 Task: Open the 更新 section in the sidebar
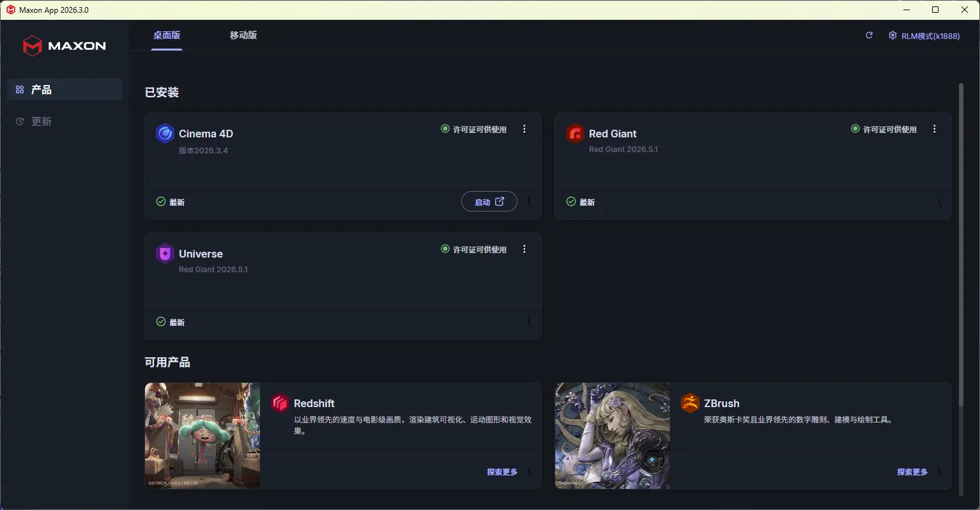pyautogui.click(x=65, y=121)
